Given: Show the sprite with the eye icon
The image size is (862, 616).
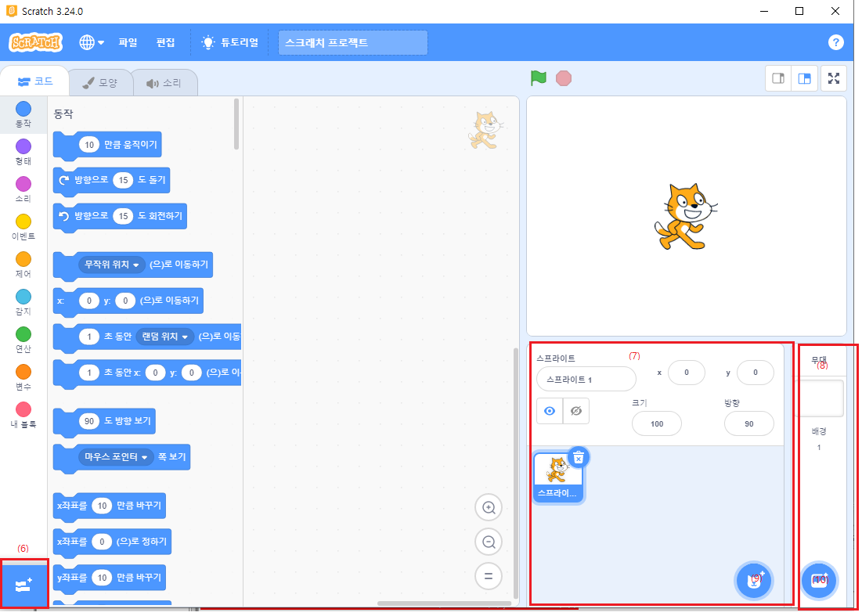Looking at the screenshot, I should [x=550, y=411].
